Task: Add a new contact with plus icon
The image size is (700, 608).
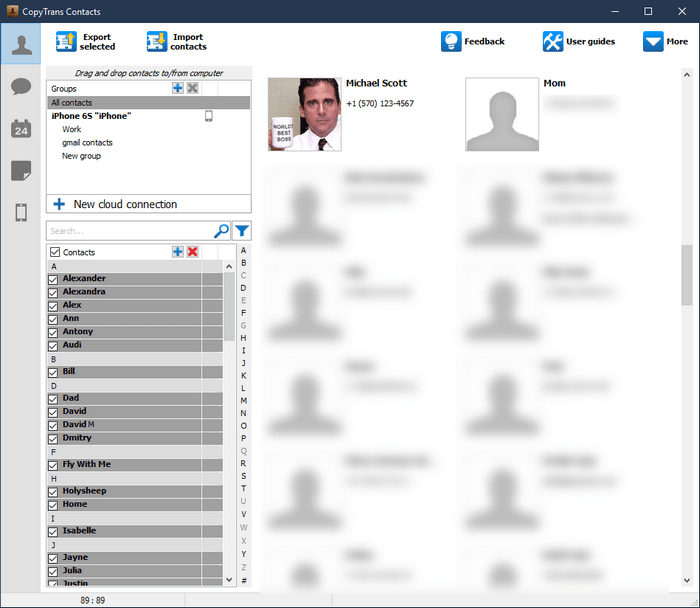Action: (178, 252)
